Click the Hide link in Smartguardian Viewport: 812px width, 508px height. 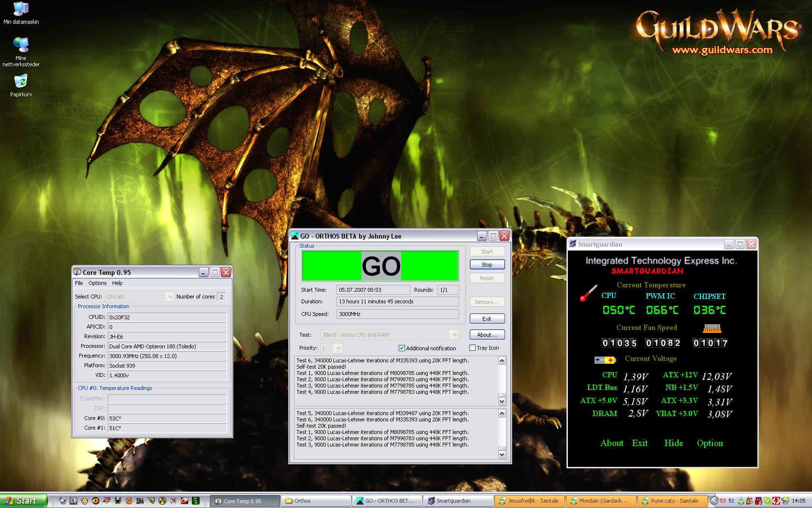coord(673,443)
